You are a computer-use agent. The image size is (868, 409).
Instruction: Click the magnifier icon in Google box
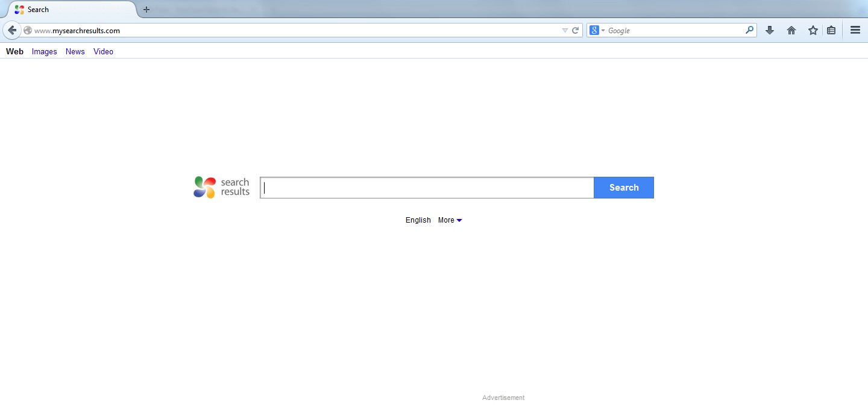click(749, 30)
